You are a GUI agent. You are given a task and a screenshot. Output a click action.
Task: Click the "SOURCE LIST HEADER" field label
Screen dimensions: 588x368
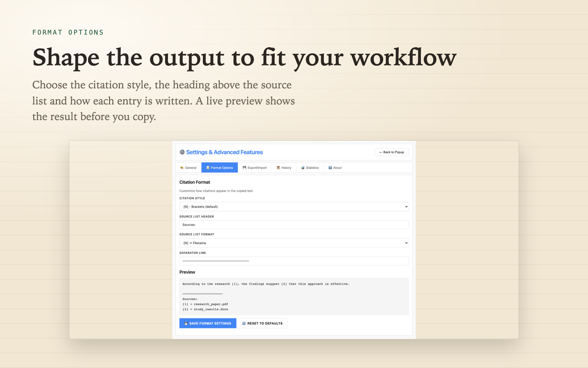(197, 216)
